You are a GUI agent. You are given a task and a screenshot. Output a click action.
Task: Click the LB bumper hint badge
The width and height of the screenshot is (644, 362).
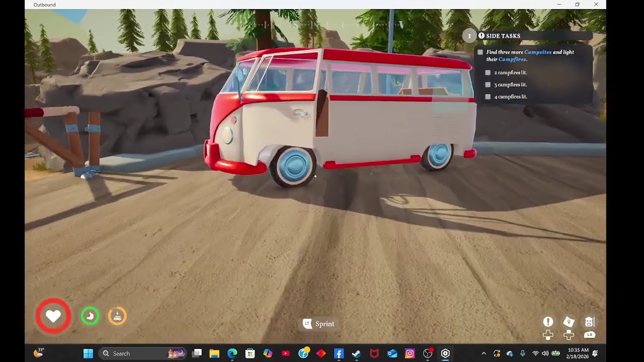(590, 335)
